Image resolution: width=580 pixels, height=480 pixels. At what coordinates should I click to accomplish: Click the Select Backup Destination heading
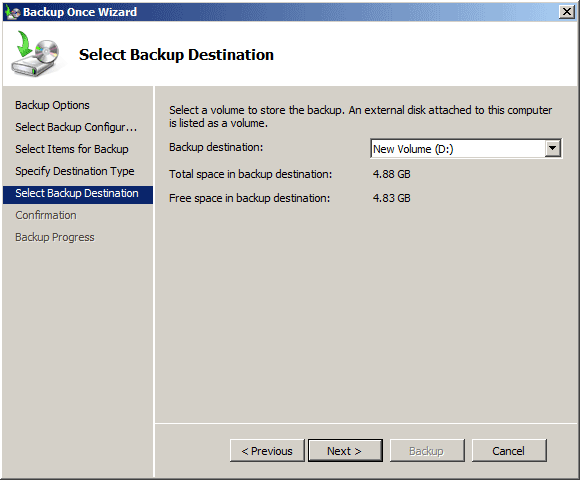tap(176, 55)
